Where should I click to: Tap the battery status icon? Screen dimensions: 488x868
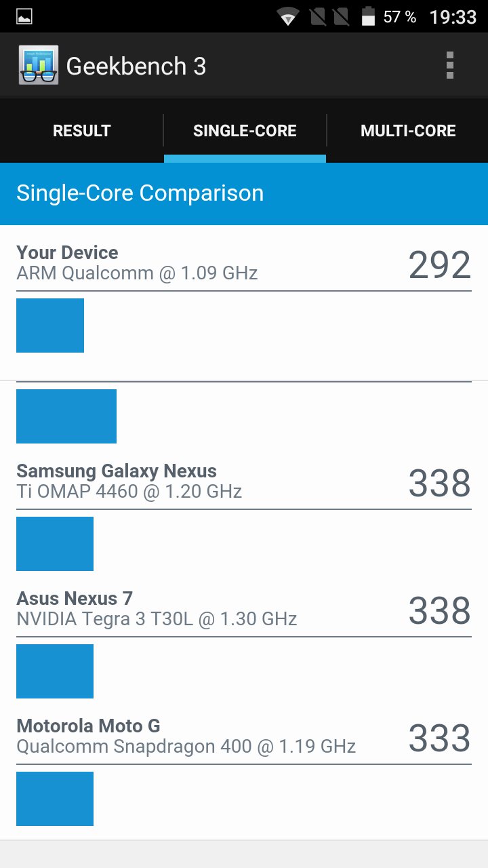(368, 16)
